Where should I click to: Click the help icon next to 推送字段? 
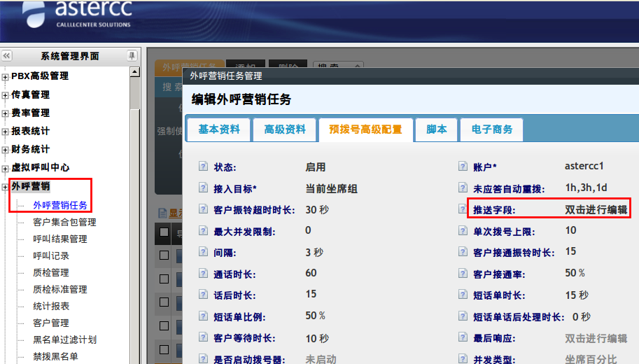coord(463,209)
